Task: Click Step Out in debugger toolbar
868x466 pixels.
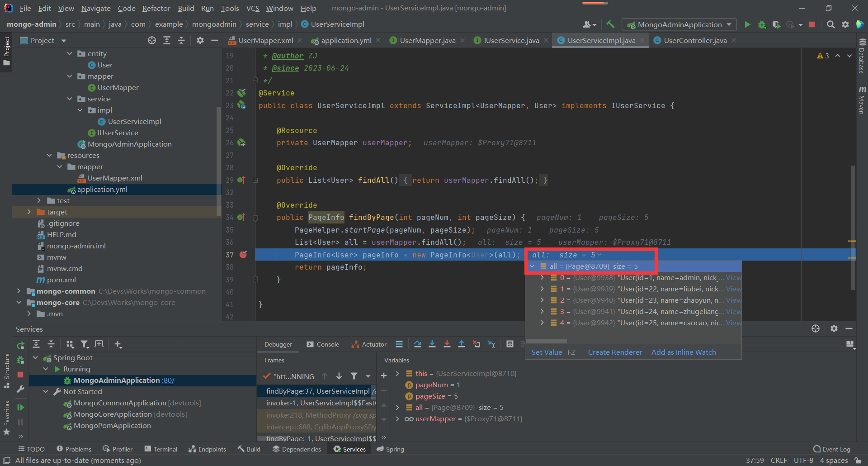Action: (462, 344)
